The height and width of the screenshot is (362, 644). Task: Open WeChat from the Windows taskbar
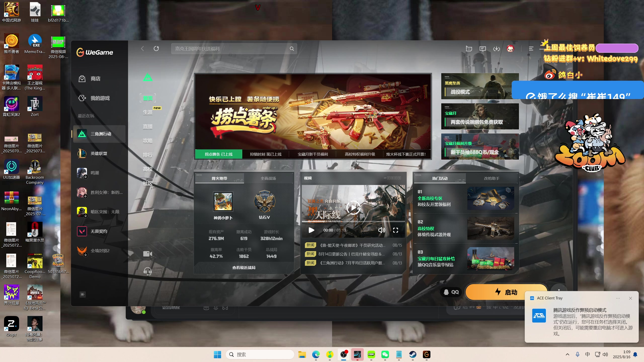tap(385, 354)
